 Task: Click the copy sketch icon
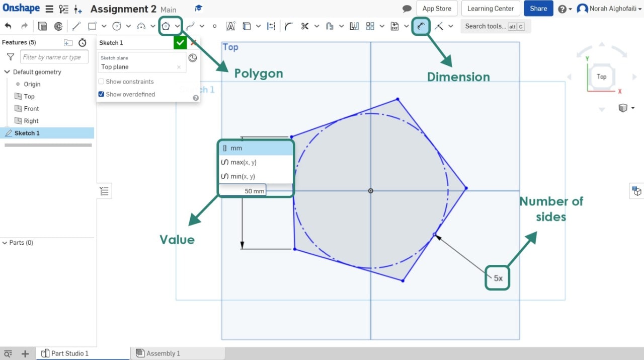point(42,26)
